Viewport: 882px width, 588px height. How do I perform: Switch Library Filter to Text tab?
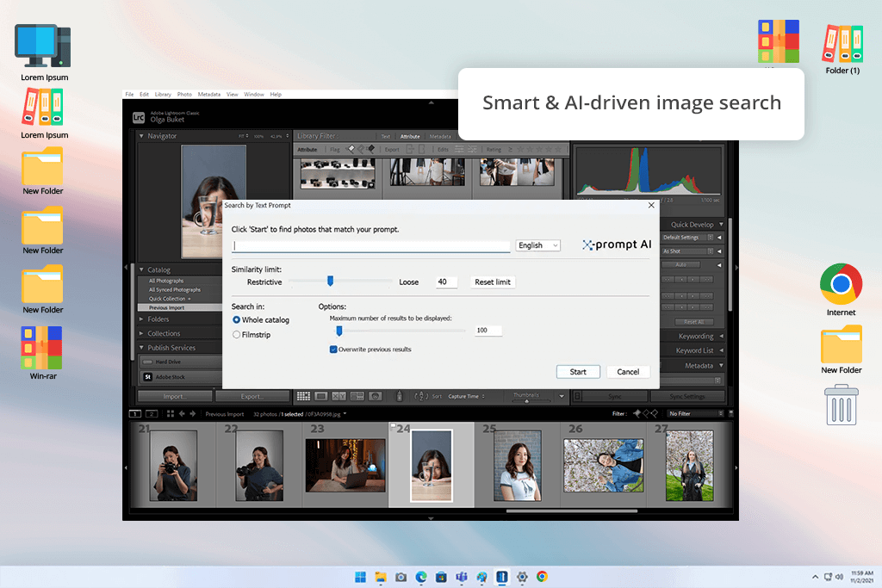(x=385, y=136)
